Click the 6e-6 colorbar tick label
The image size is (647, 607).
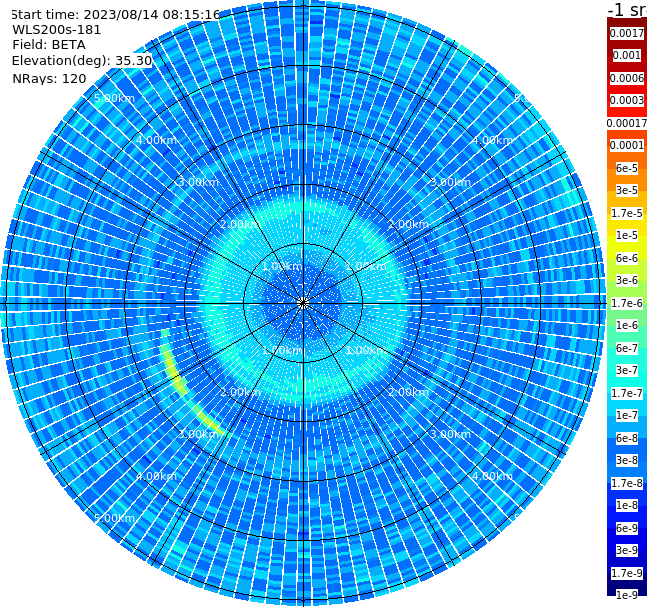point(627,258)
